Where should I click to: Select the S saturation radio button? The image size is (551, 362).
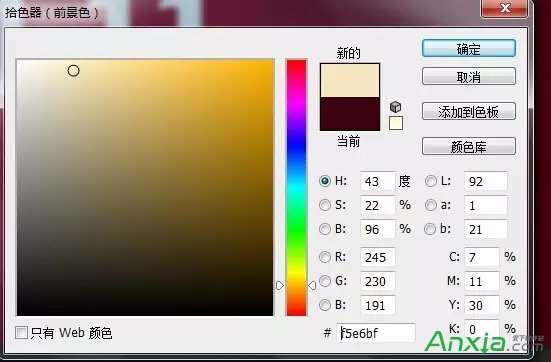pyautogui.click(x=325, y=205)
